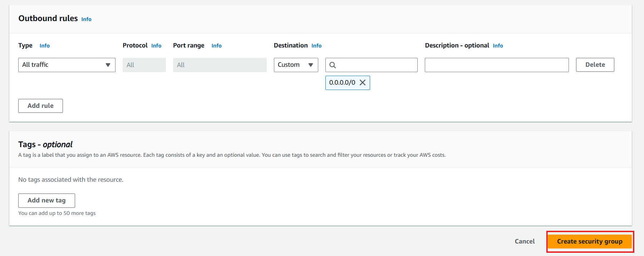Click the Tags - optional heading

(45, 145)
